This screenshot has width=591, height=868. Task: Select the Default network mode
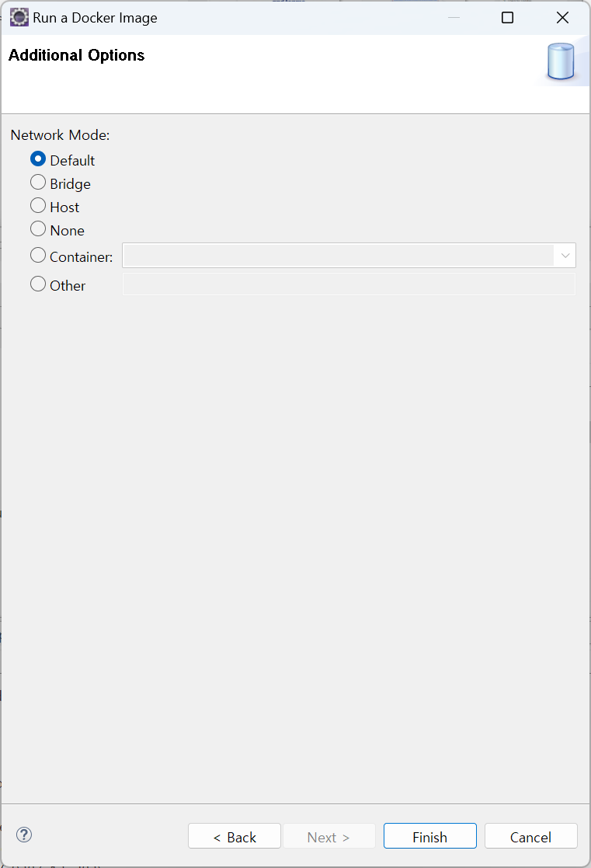38,159
